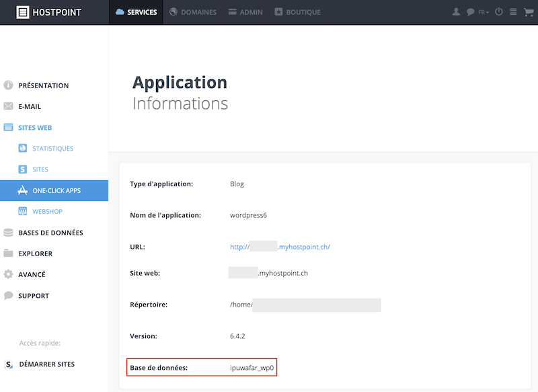Click the Hostpoint logo
The height and width of the screenshot is (392, 538).
(48, 12)
